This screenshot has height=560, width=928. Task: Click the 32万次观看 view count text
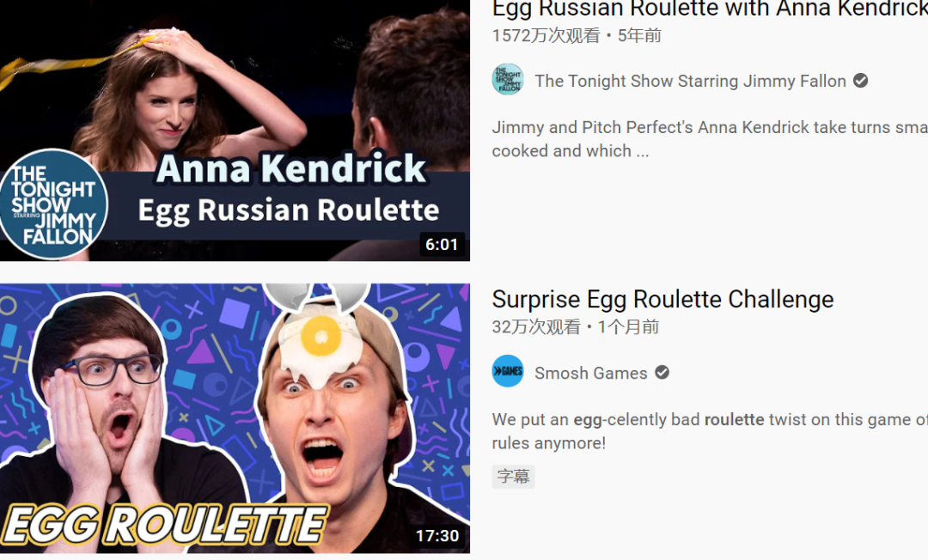(536, 327)
